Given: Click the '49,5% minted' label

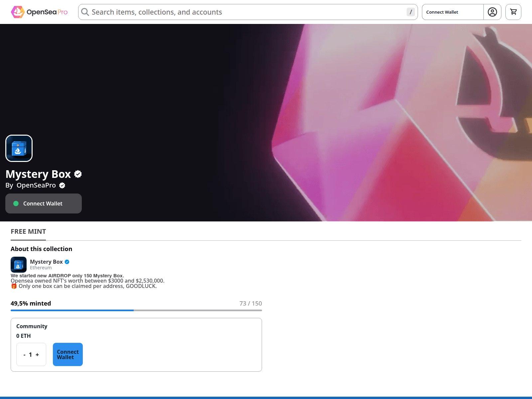Looking at the screenshot, I should tap(31, 303).
